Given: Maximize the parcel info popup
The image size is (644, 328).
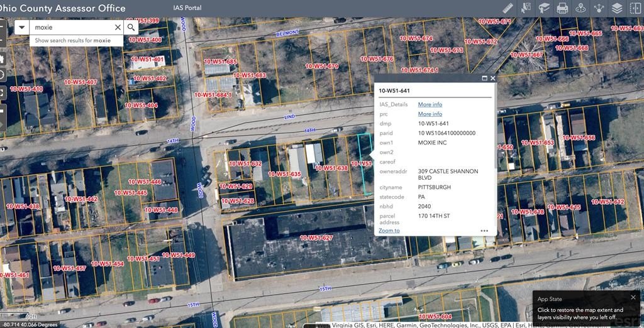Looking at the screenshot, I should [485, 79].
